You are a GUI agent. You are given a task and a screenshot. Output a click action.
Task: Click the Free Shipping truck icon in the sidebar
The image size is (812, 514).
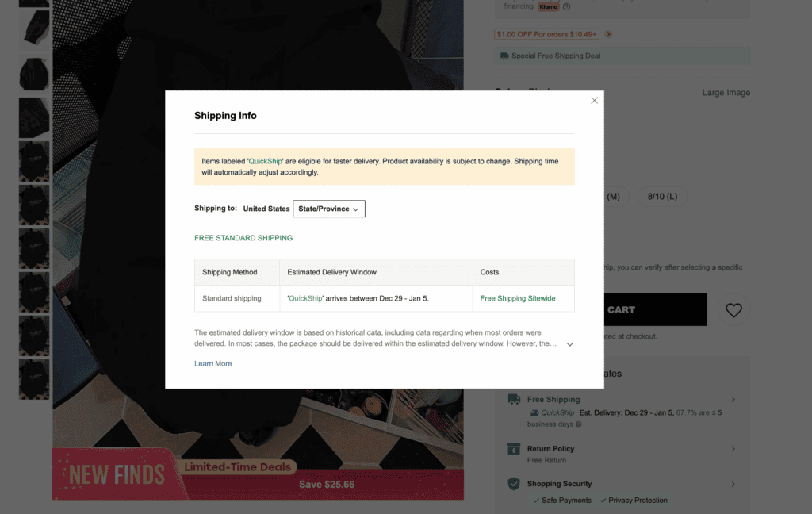coord(512,399)
